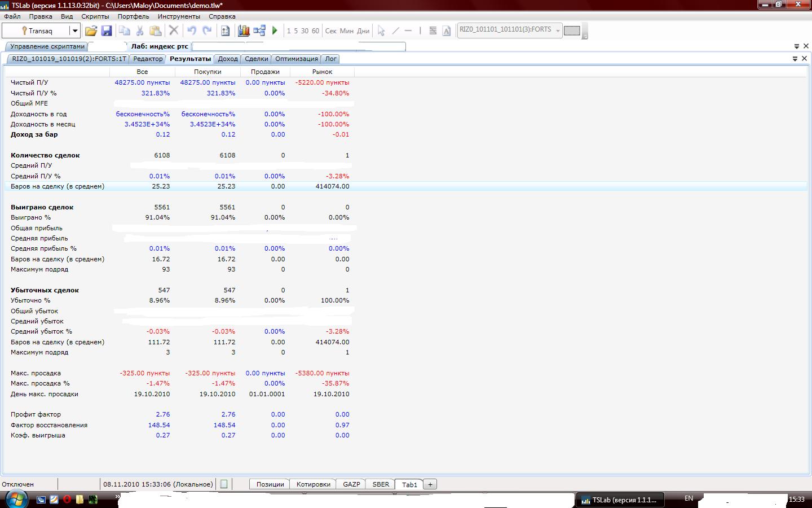Click the save diskette icon

pyautogui.click(x=107, y=31)
